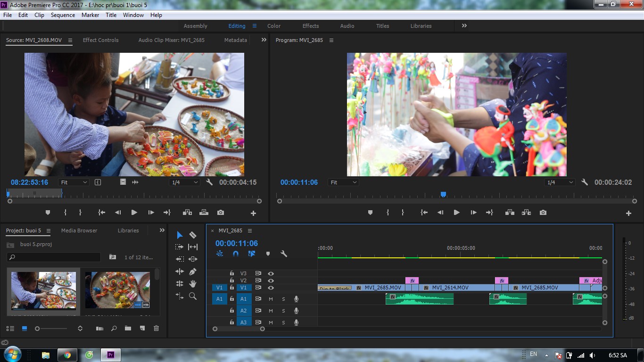
Task: Delete the selected project item with the trash icon
Action: click(x=157, y=329)
